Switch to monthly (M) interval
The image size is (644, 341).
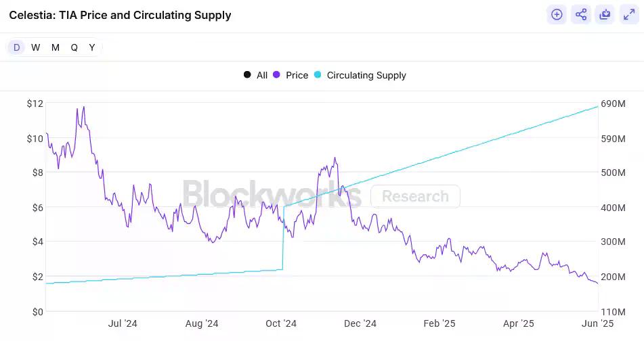[x=55, y=47]
